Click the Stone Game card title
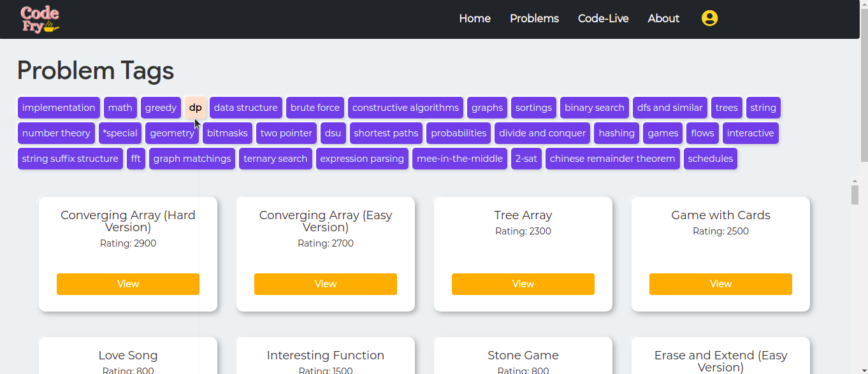 (523, 356)
